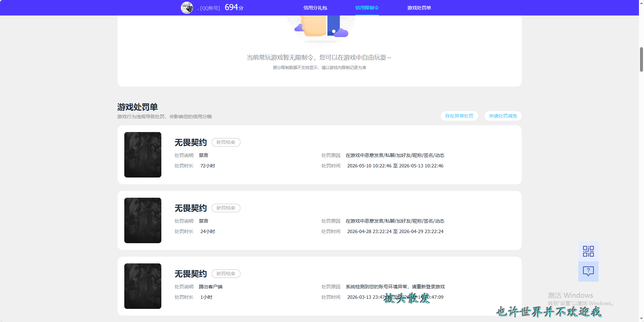Open the game thumbnail of the 1小时 penalty
Screen dimensions: 644x322
click(x=143, y=286)
